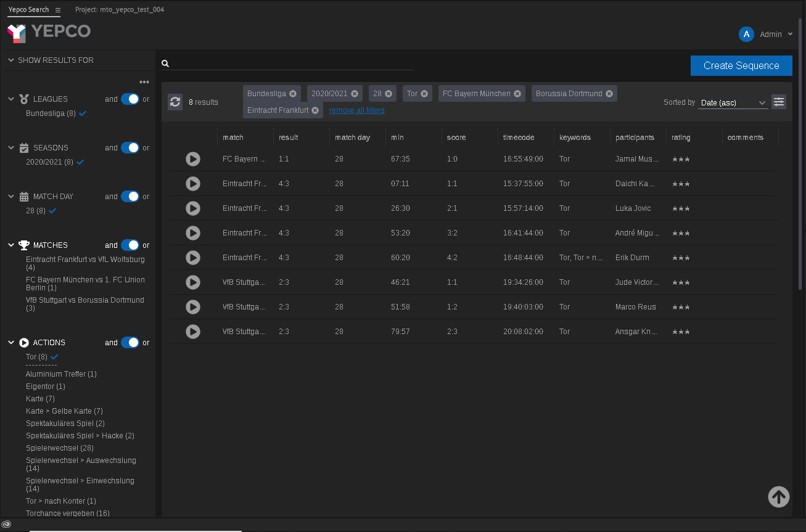This screenshot has width=806, height=532.
Task: Click the result column header
Action: (288, 137)
